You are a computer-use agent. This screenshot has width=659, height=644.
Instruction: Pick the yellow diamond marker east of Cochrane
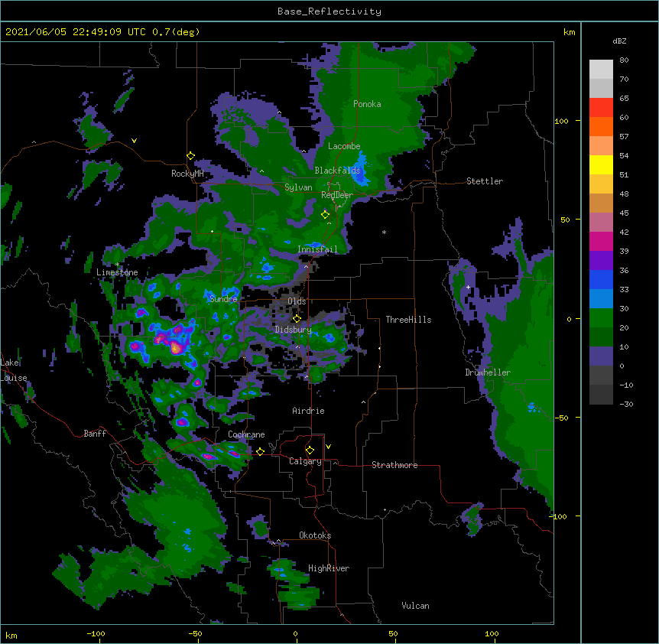click(x=260, y=451)
